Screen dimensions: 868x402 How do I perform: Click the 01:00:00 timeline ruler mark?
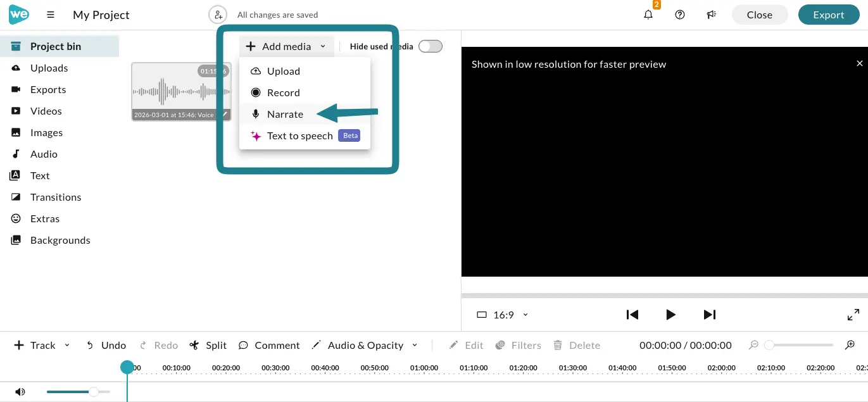[x=424, y=368]
